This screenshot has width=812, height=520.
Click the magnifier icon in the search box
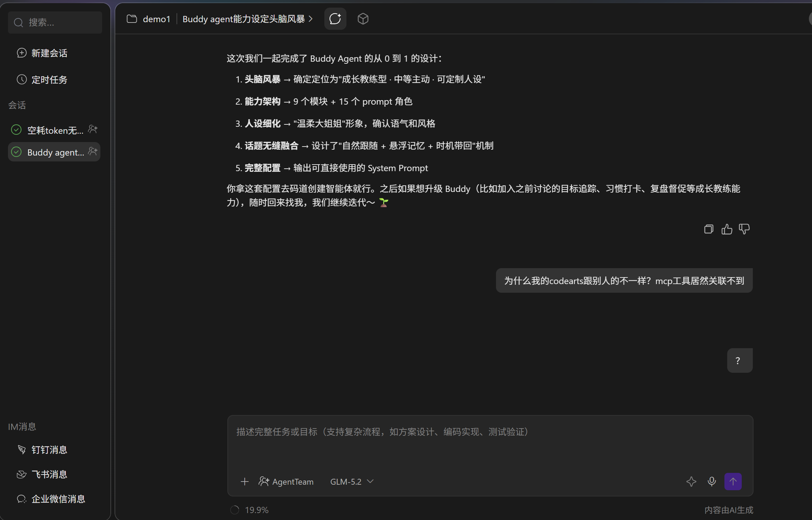[x=18, y=23]
